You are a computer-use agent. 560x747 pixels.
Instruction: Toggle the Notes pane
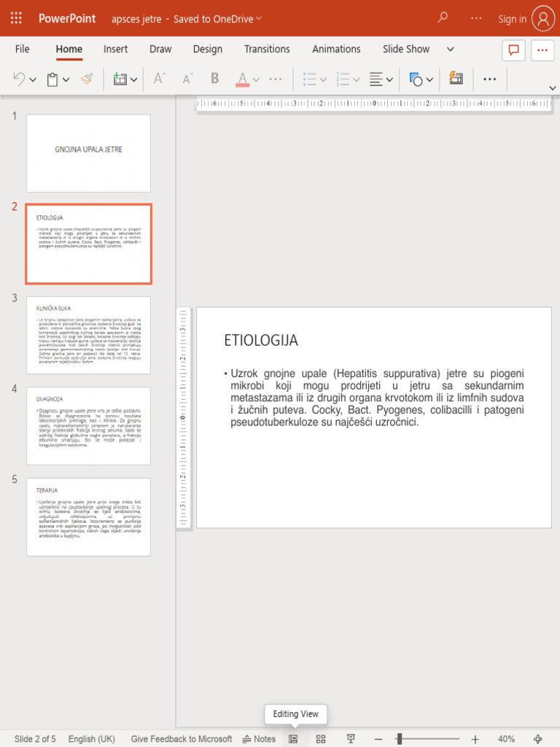point(259,739)
